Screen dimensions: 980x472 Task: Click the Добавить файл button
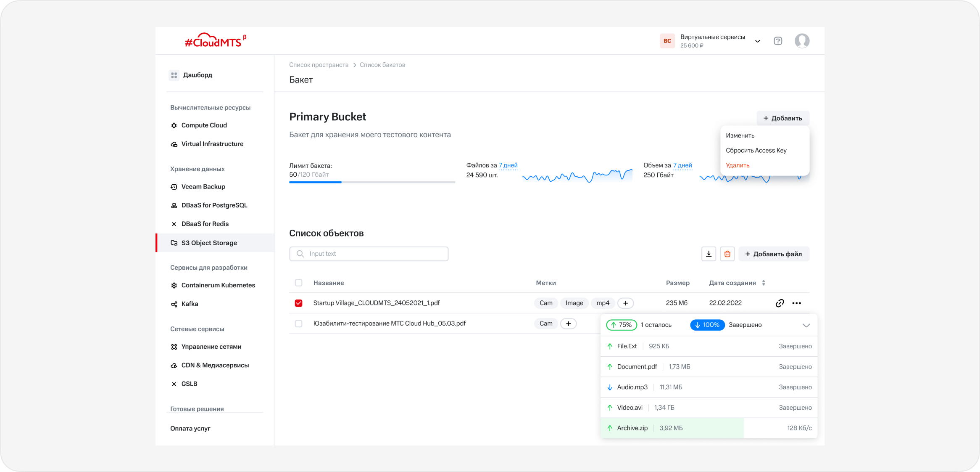tap(774, 254)
